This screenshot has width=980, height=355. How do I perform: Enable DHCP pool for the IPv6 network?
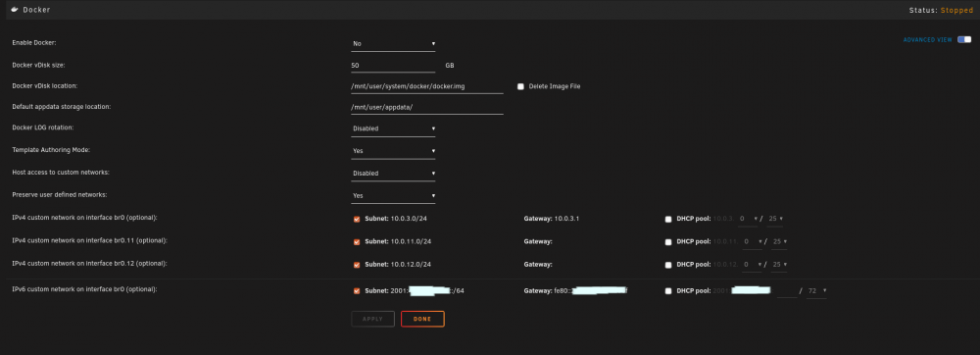(668, 291)
